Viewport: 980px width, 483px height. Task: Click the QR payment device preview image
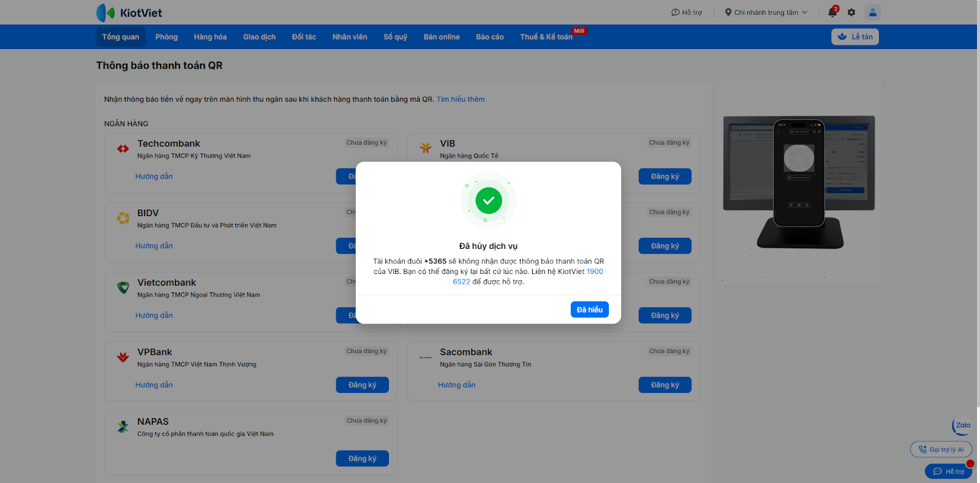tap(799, 183)
